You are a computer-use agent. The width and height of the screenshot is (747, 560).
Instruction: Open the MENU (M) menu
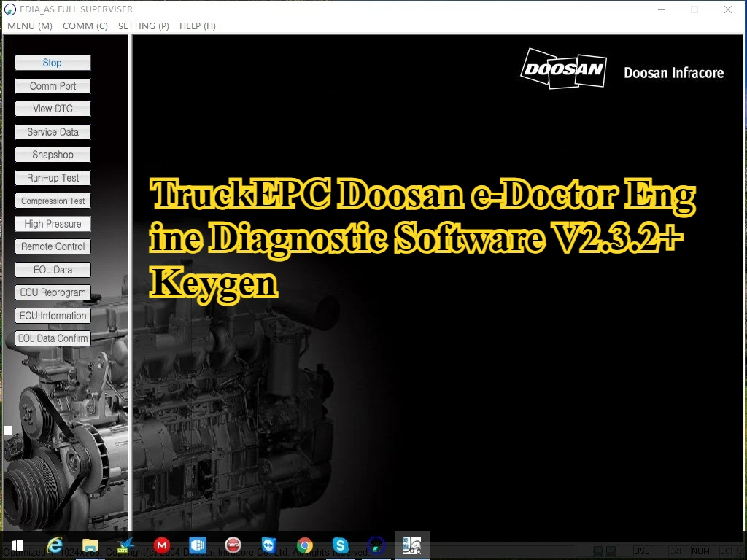coord(30,26)
